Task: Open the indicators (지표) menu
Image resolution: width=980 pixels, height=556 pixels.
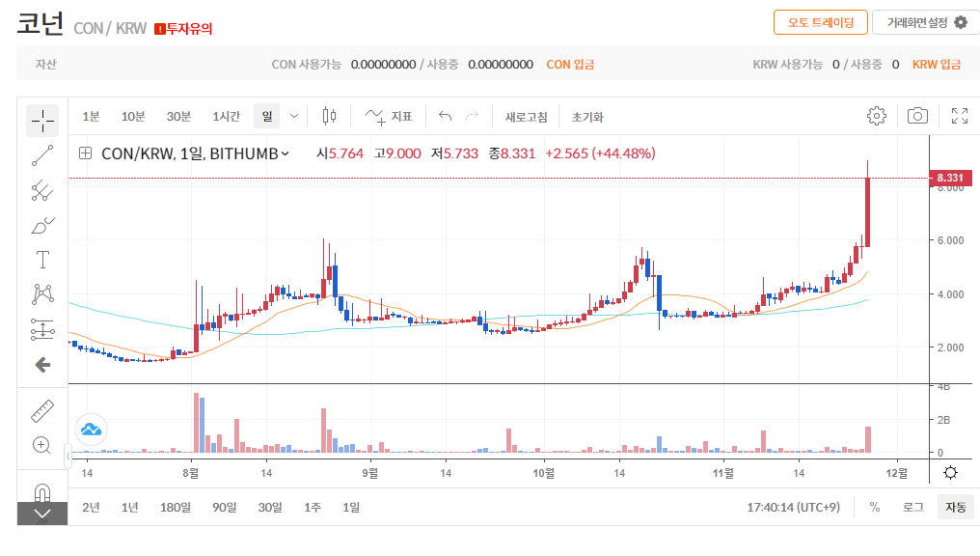Action: click(389, 117)
